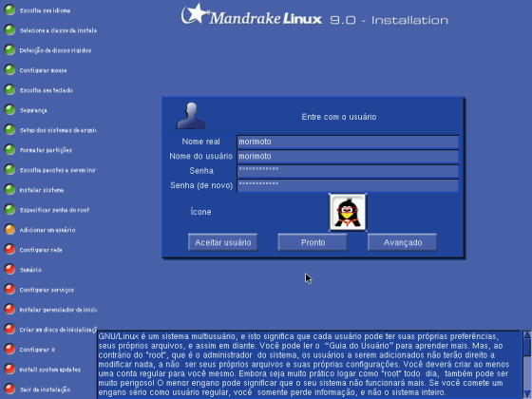This screenshot has width=532, height=399.
Task: Click the red dot next to Configurar X
Action: coord(9,350)
